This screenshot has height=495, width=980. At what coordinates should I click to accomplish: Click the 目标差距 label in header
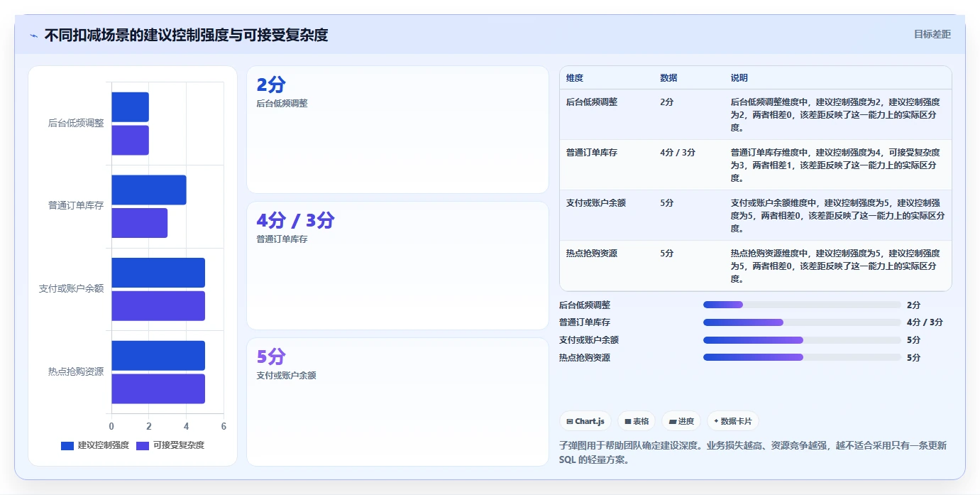[932, 34]
